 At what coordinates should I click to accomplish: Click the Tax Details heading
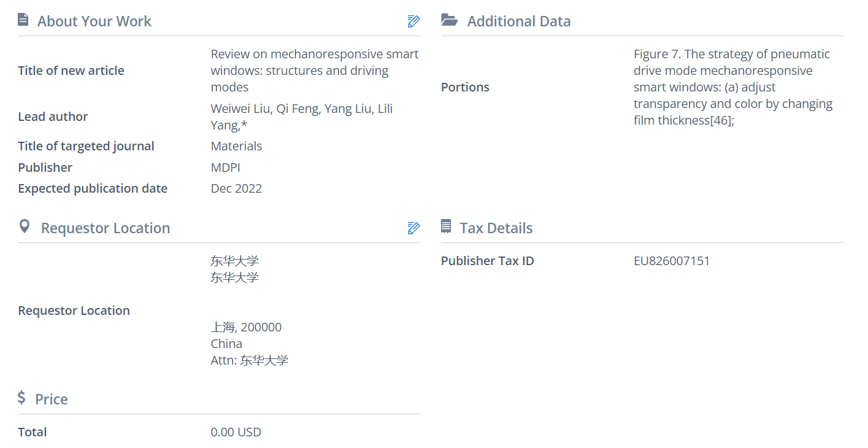click(496, 228)
